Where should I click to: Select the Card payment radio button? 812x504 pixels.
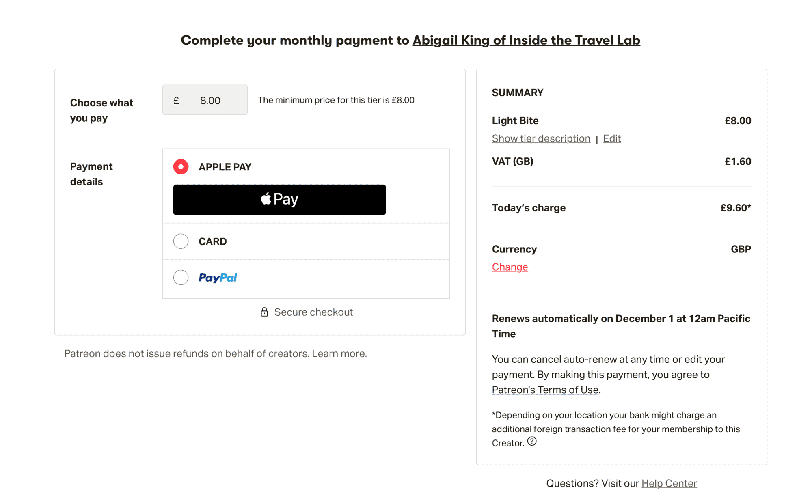tap(181, 241)
